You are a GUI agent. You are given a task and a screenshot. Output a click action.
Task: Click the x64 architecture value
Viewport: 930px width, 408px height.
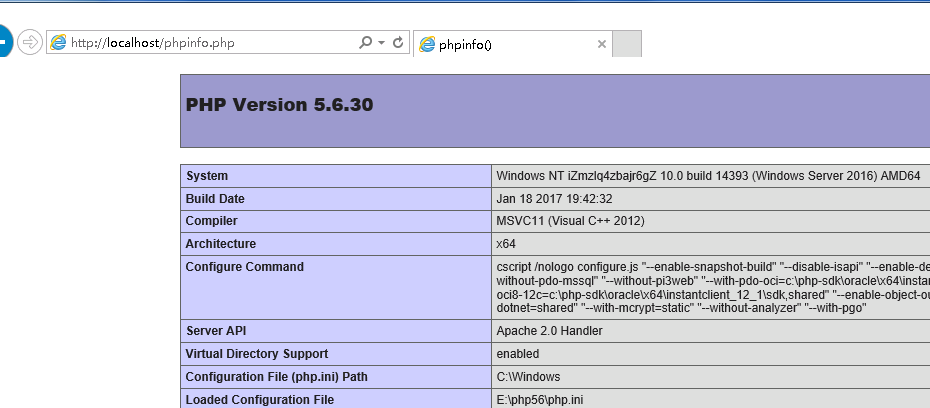[506, 244]
